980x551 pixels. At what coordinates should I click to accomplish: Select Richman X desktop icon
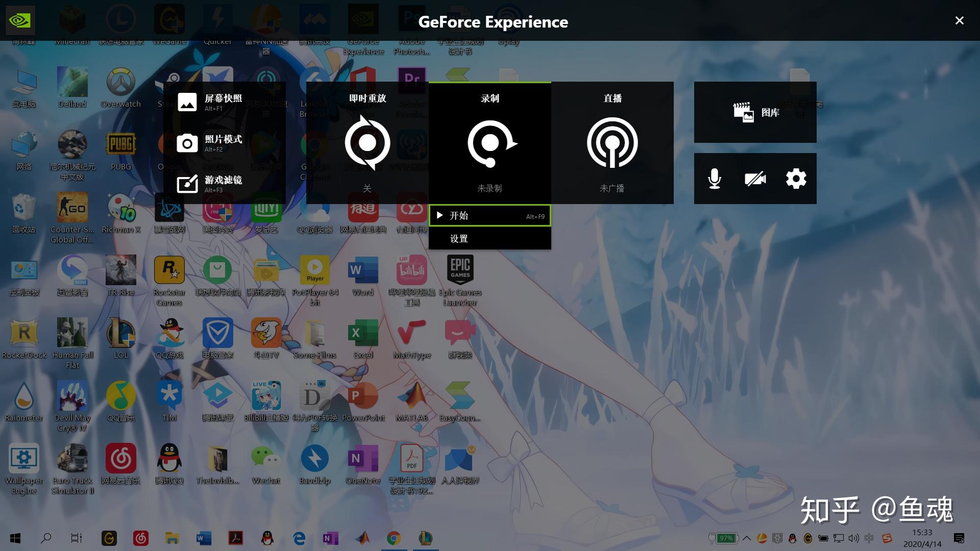121,213
